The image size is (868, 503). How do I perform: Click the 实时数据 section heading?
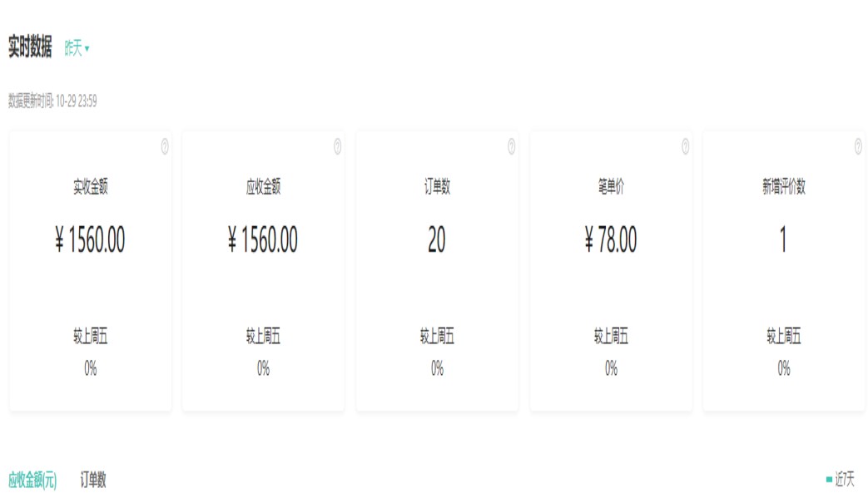click(x=30, y=48)
